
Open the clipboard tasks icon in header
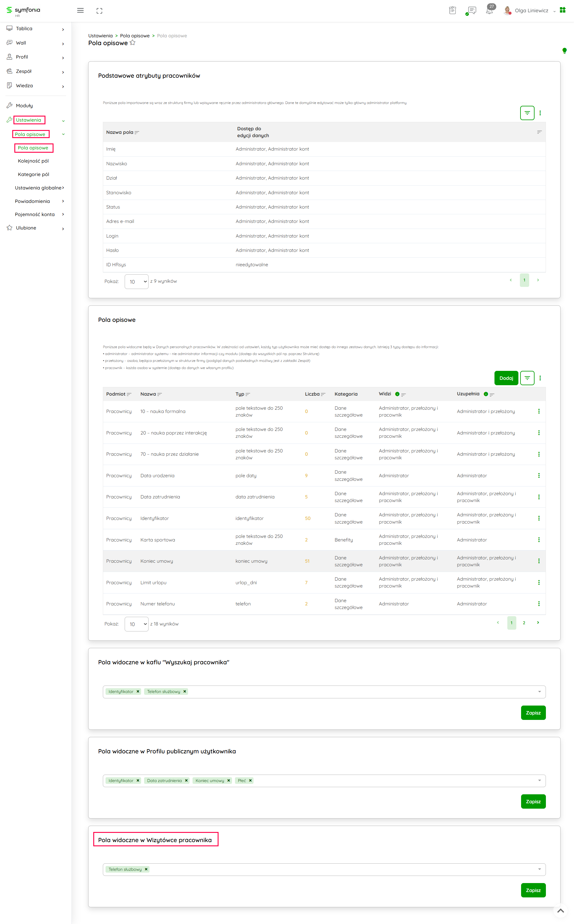click(x=452, y=10)
